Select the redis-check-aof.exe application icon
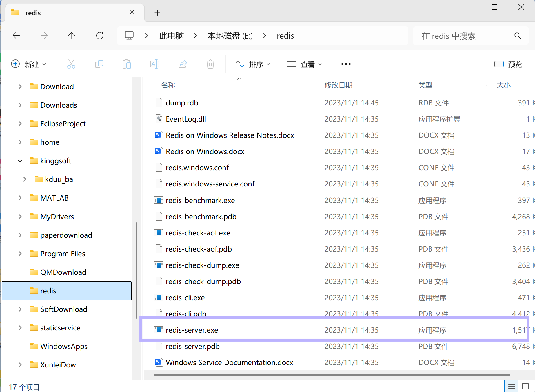 pos(159,232)
